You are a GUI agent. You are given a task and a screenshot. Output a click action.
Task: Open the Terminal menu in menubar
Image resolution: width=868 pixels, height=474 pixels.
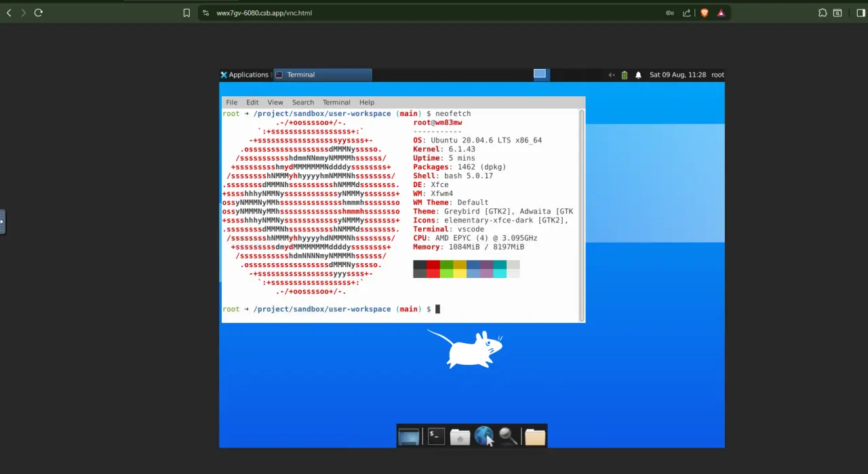coord(336,102)
